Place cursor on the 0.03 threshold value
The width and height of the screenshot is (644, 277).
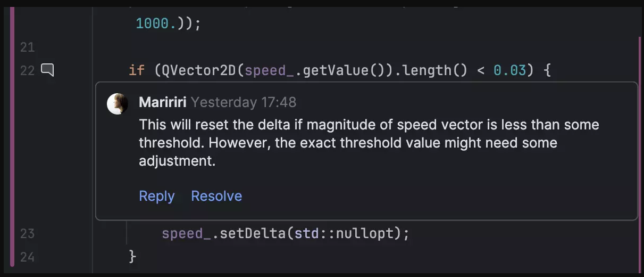(x=509, y=70)
